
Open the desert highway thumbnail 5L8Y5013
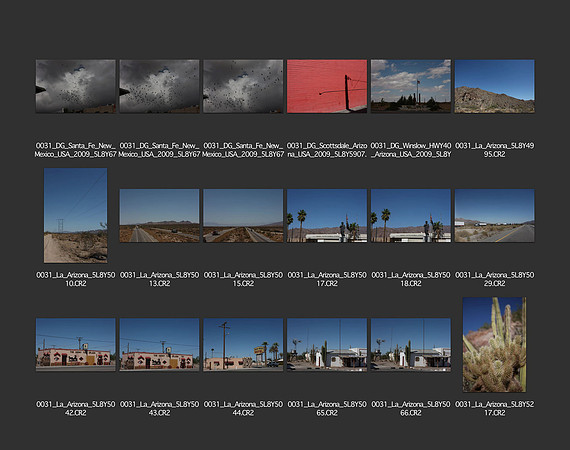(159, 216)
